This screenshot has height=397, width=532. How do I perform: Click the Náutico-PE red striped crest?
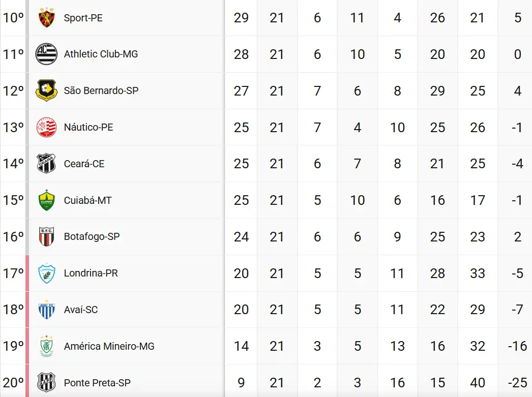click(x=46, y=127)
